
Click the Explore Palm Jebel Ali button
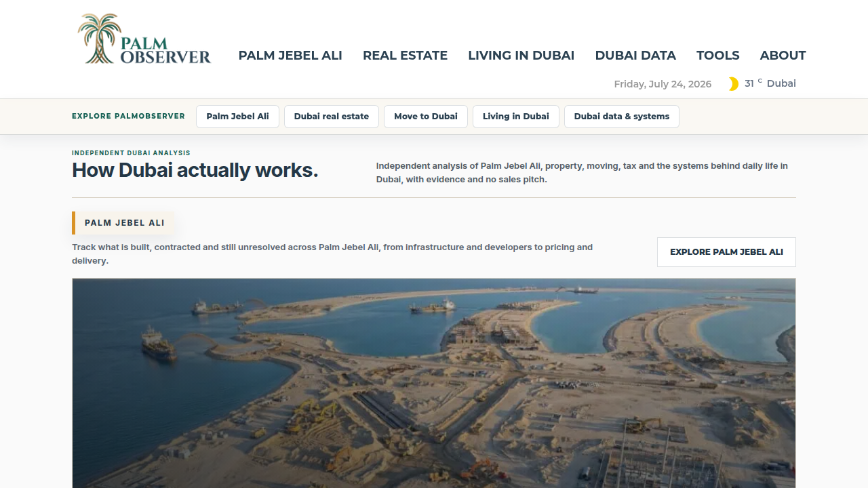(x=726, y=252)
